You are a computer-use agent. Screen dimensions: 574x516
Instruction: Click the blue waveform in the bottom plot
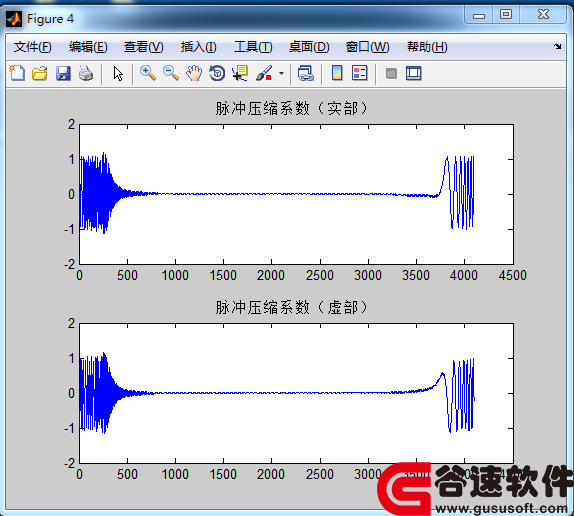(x=278, y=393)
